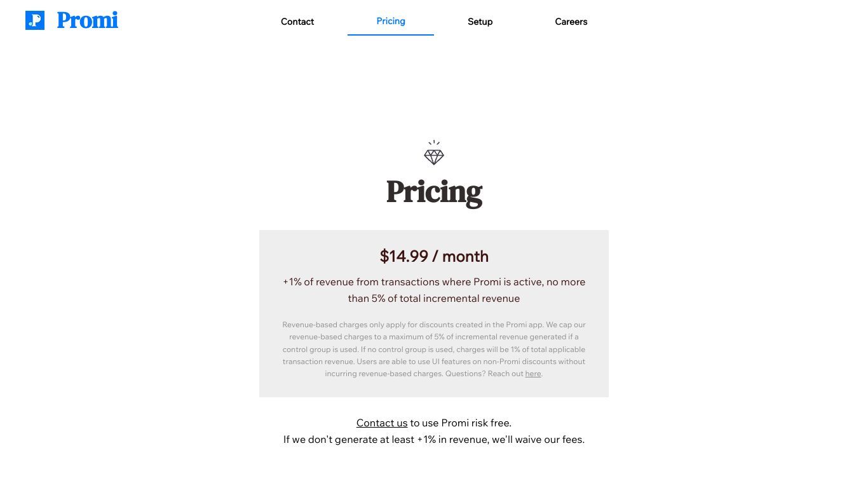Click the sparkling diamond icon above Pricing

tap(434, 153)
